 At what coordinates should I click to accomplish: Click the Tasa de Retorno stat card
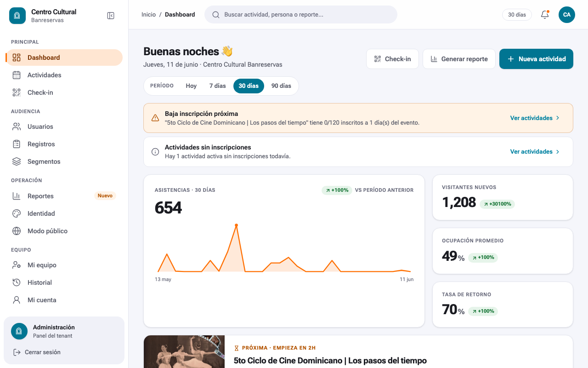503,305
